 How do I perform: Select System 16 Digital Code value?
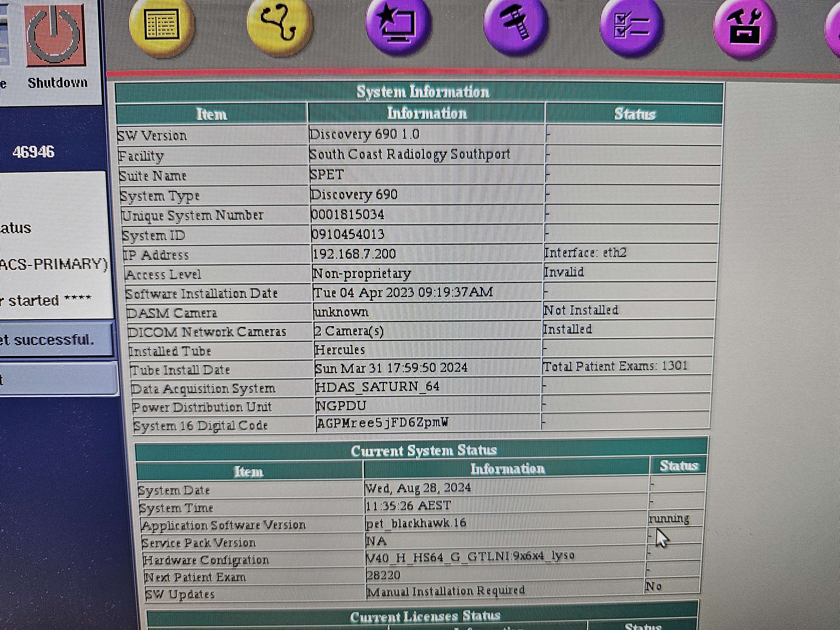pos(382,423)
